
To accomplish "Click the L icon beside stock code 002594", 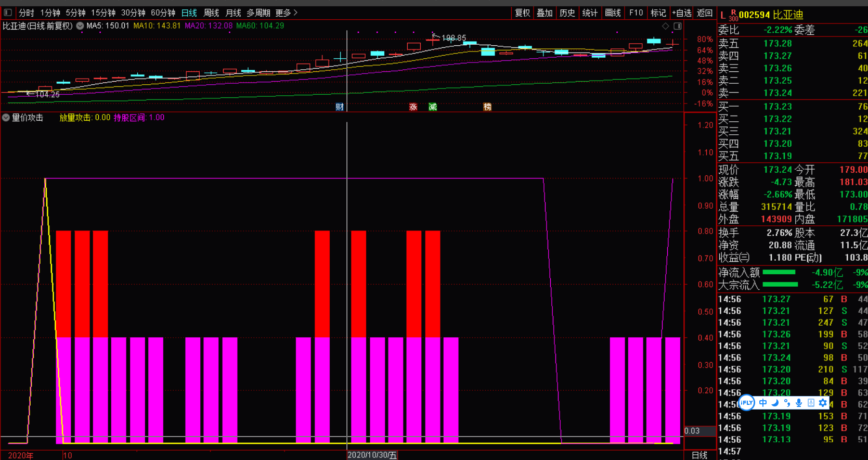I will 723,15.
